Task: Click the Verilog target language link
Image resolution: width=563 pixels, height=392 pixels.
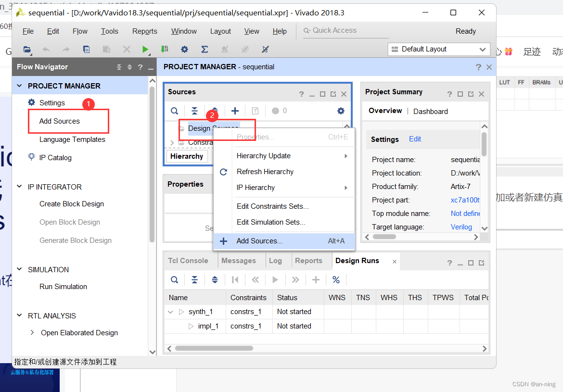Action: 461,227
